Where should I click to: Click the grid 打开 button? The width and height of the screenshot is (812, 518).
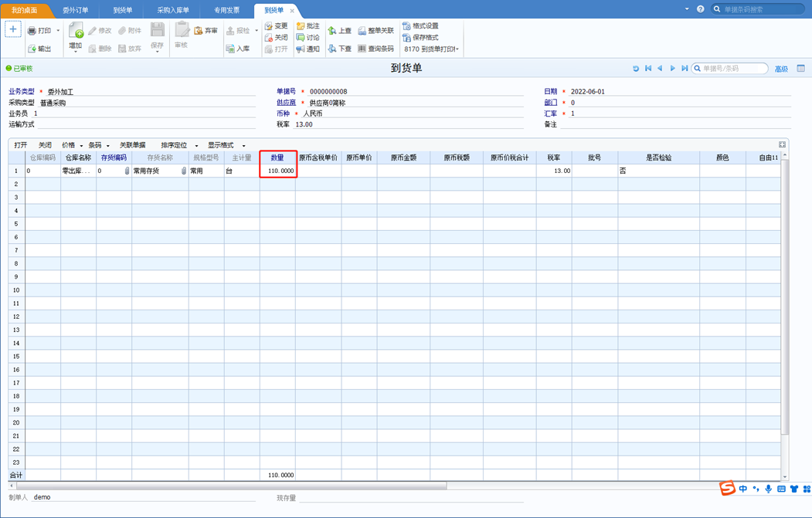click(21, 145)
